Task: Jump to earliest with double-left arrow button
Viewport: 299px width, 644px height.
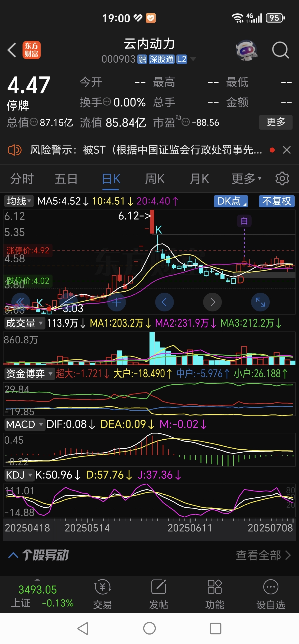Action: (21, 302)
